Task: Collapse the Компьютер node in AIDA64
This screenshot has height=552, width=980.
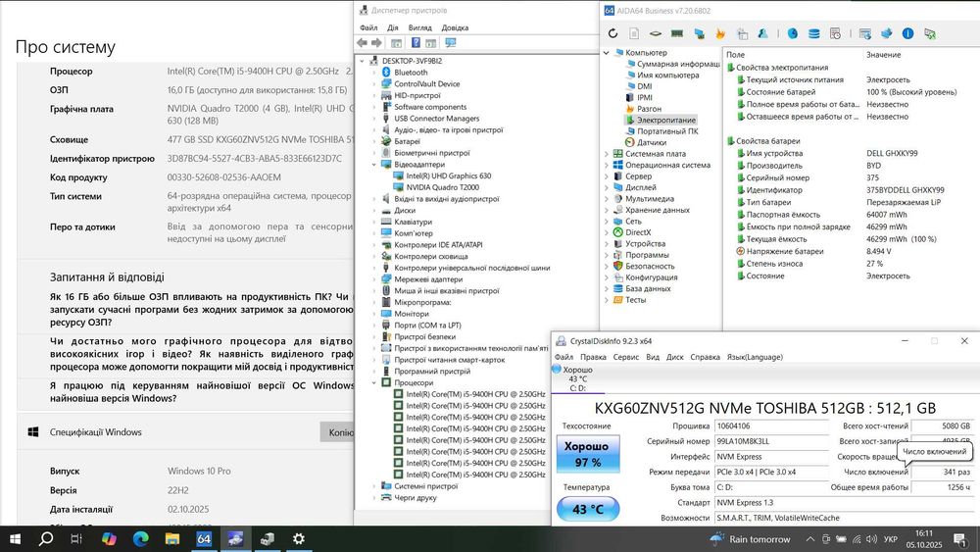Action: 607,53
